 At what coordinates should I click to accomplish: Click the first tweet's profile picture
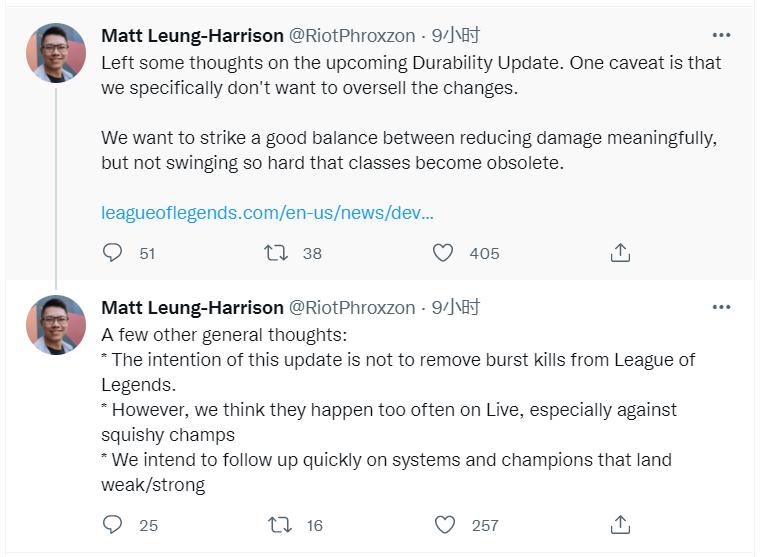coord(56,53)
